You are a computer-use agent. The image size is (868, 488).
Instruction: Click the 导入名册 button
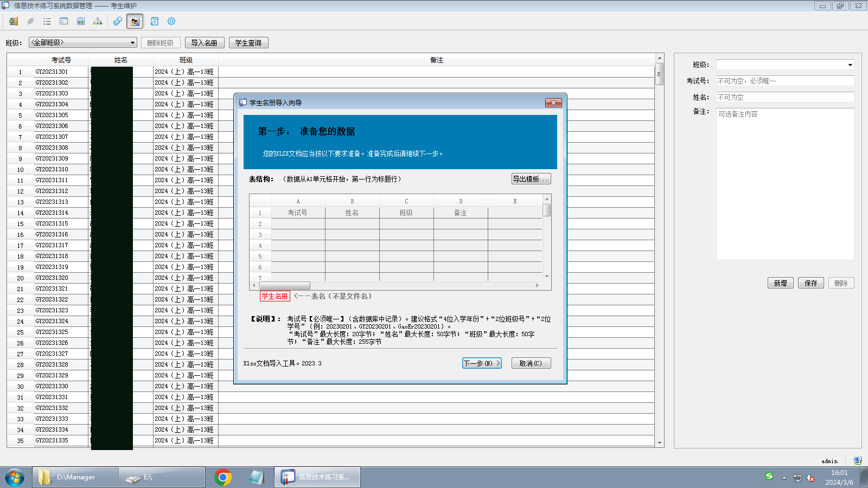[x=204, y=43]
